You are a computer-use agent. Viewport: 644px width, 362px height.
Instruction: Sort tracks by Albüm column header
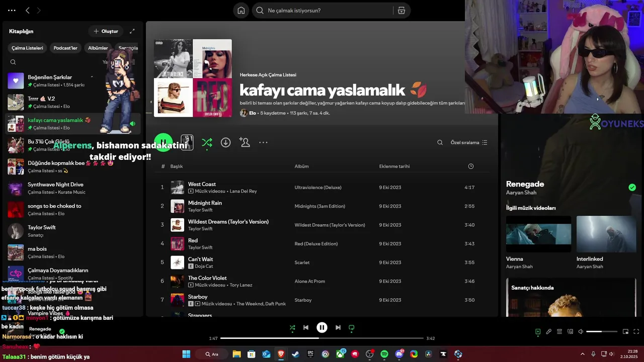point(302,166)
